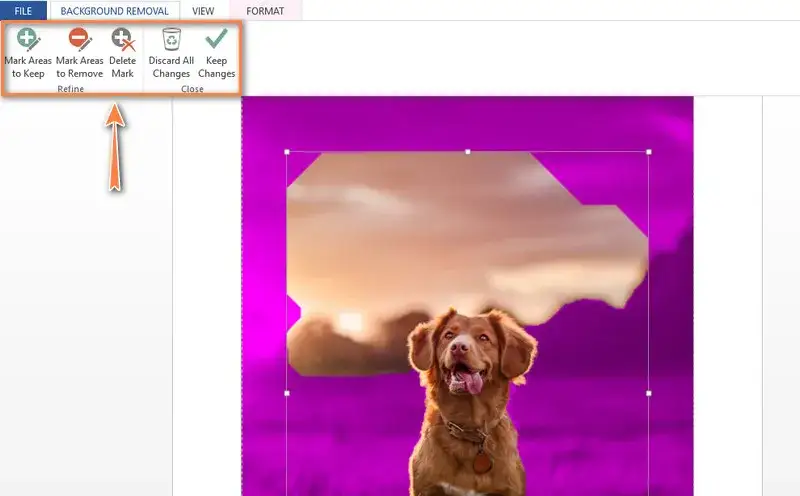Viewport: 800px width, 496px height.
Task: Select the Mark Areas to Keep tool
Action: (x=28, y=52)
